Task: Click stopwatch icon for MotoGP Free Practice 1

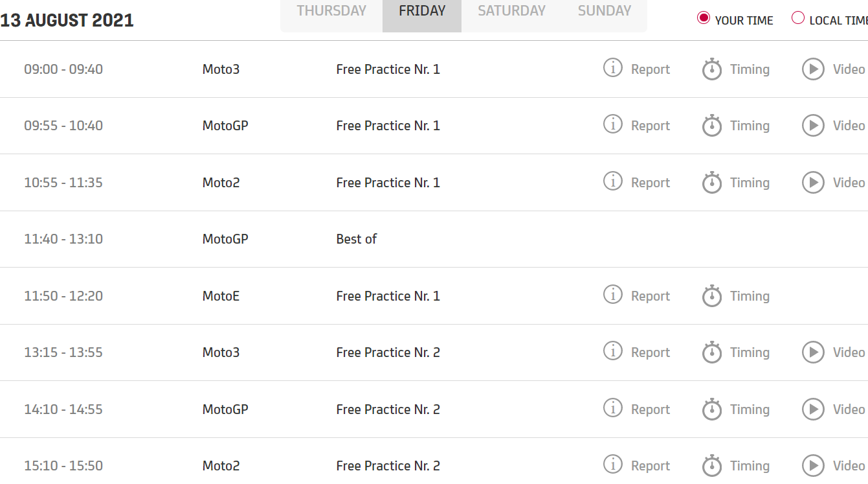Action: point(712,126)
